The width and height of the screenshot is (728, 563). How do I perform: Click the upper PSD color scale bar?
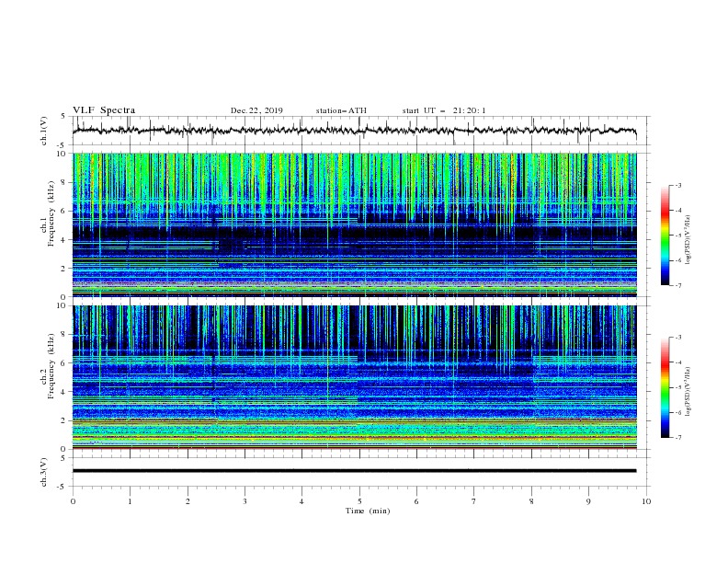pos(665,236)
